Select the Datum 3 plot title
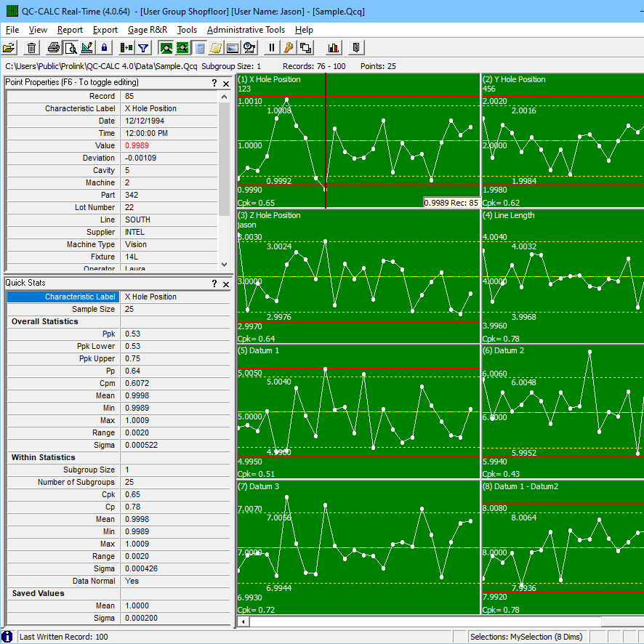 [x=258, y=486]
